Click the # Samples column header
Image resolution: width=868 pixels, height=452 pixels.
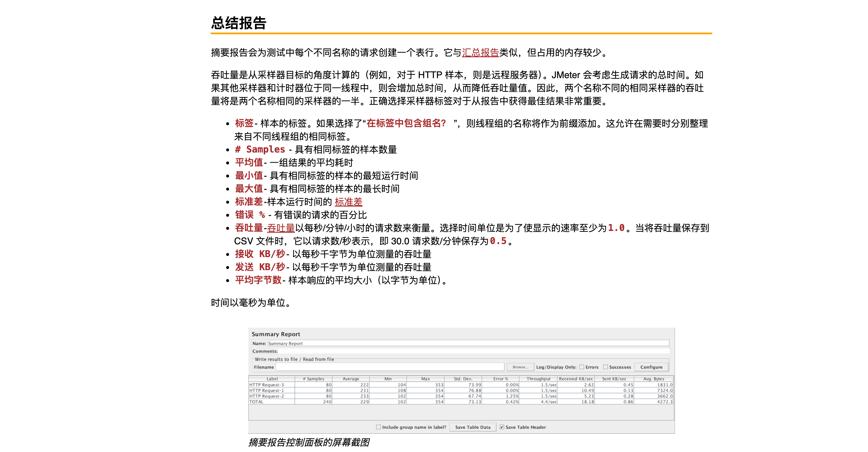[x=313, y=379]
